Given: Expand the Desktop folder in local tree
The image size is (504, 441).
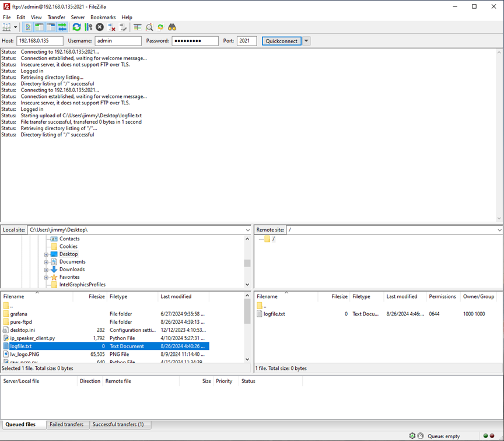Looking at the screenshot, I should pos(46,254).
